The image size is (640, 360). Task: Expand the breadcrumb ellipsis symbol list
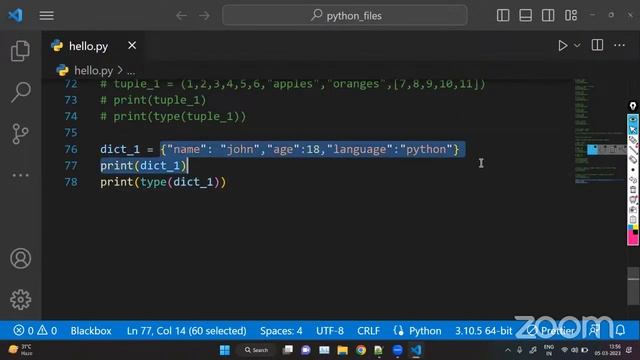click(x=131, y=71)
